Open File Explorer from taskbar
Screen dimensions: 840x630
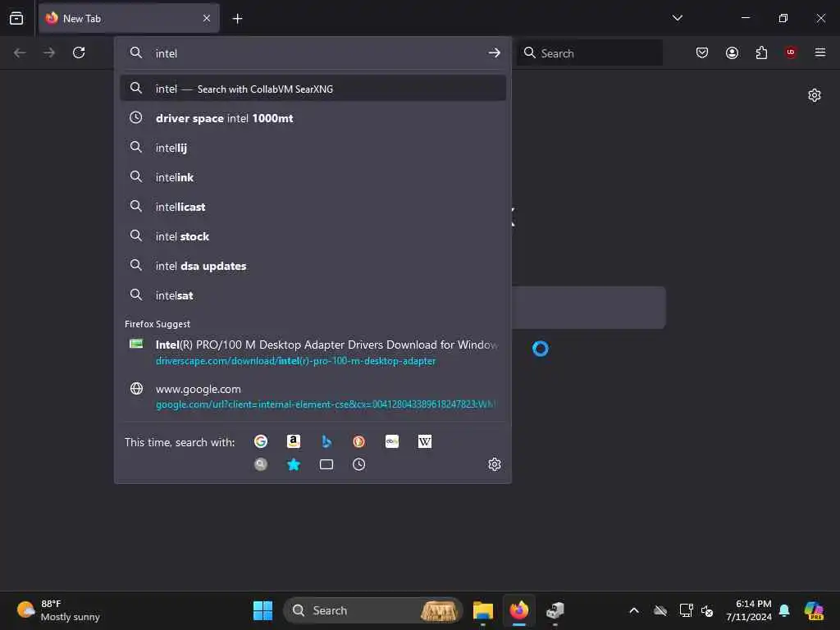coord(482,610)
